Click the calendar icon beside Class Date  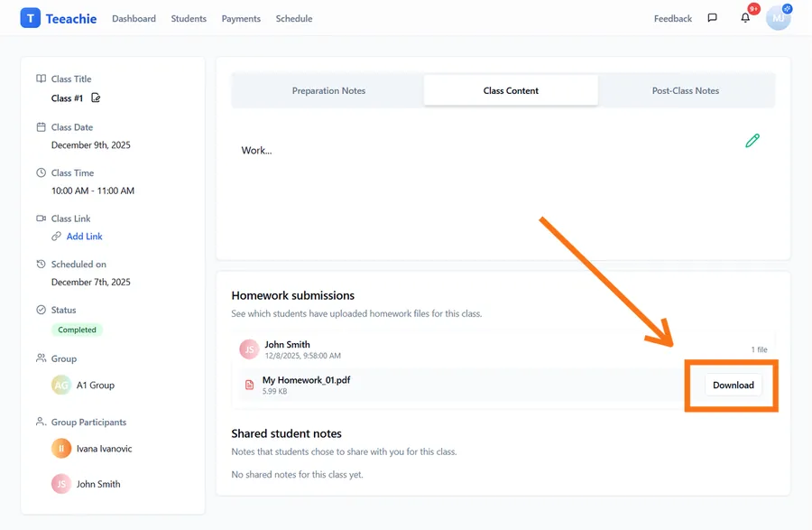41,126
